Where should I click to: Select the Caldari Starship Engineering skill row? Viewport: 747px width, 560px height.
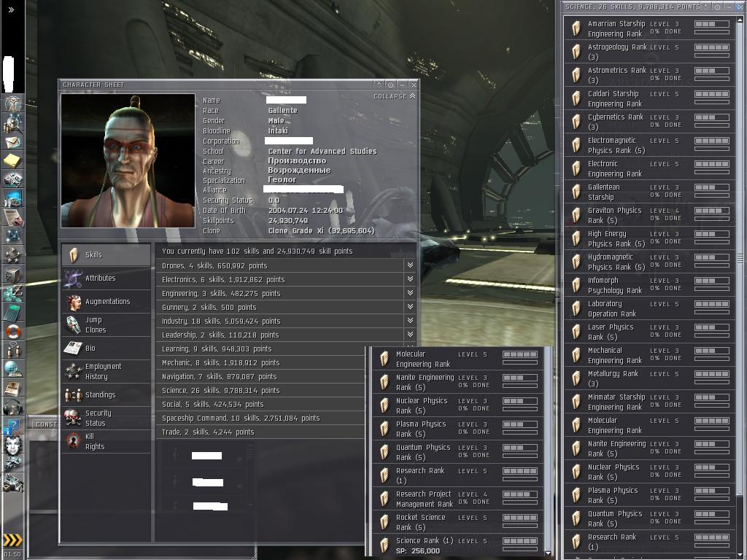pyautogui.click(x=650, y=98)
